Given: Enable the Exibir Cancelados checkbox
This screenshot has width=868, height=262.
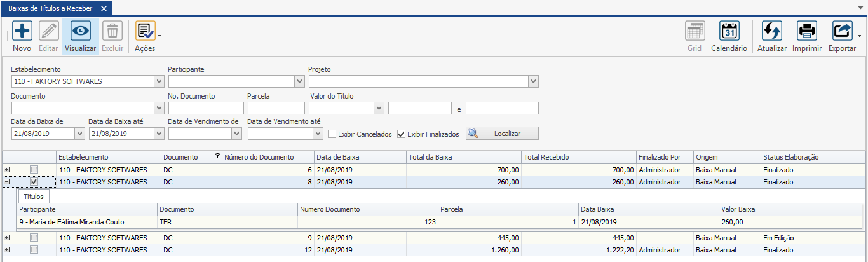Looking at the screenshot, I should tap(332, 134).
